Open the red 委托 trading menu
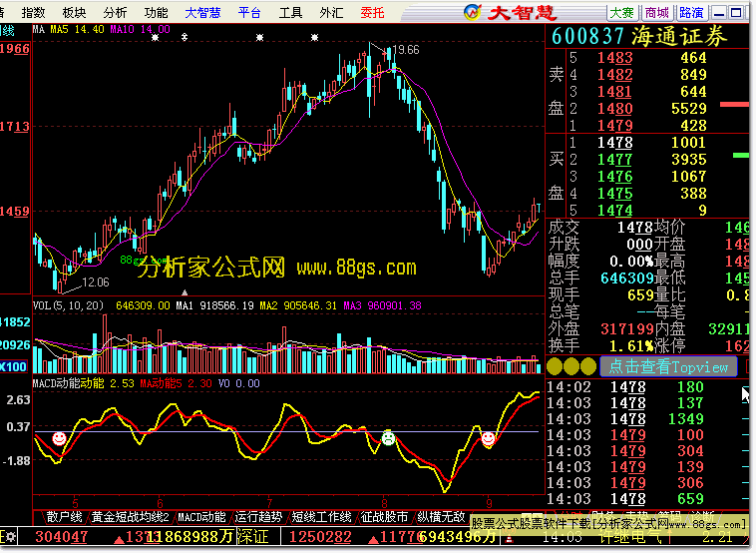 [372, 13]
